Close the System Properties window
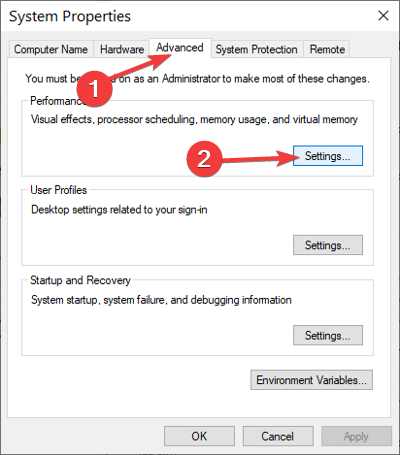The image size is (400, 455). pos(383,16)
